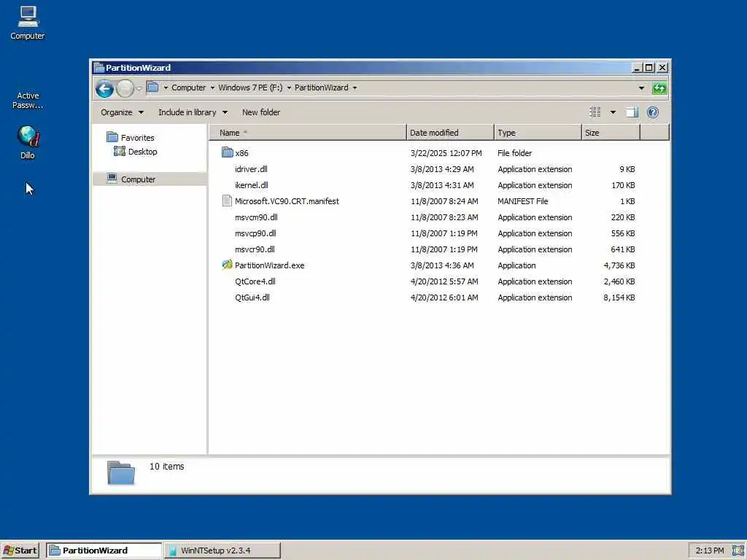This screenshot has width=747, height=560.
Task: Go back with the blue Back arrow
Action: click(104, 88)
